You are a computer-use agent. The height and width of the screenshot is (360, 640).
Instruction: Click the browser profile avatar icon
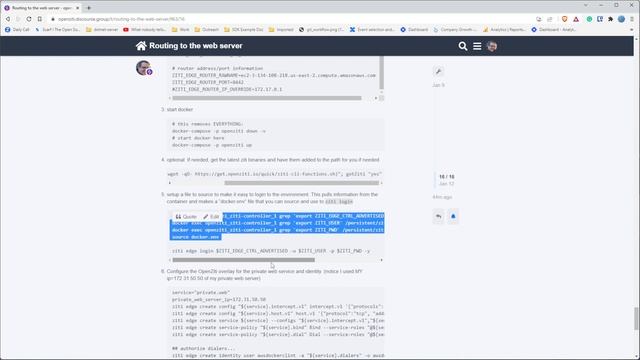pos(621,19)
